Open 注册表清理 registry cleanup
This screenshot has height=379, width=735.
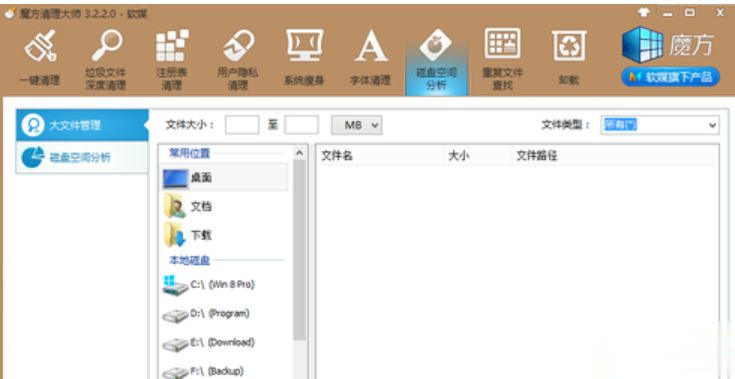[172, 59]
